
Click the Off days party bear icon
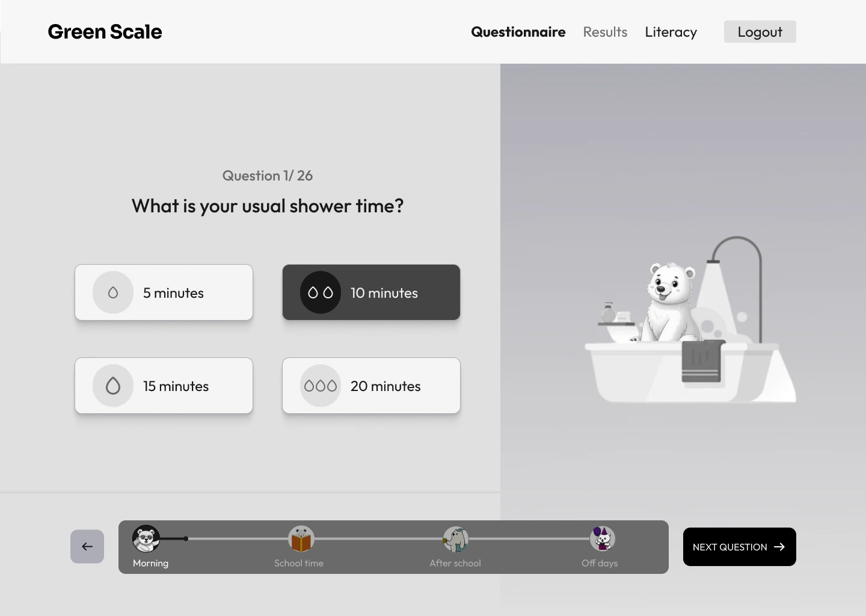601,539
